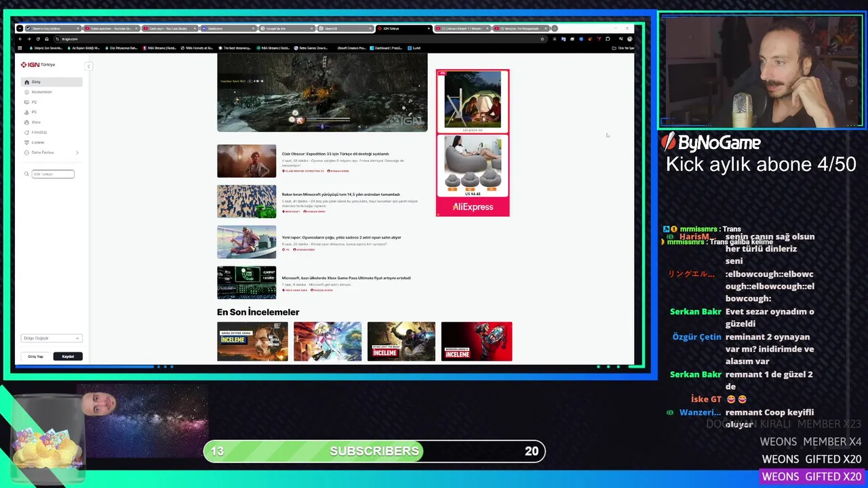Open the Xbox section in sidebar
This screenshot has height=488, width=868.
(52, 123)
